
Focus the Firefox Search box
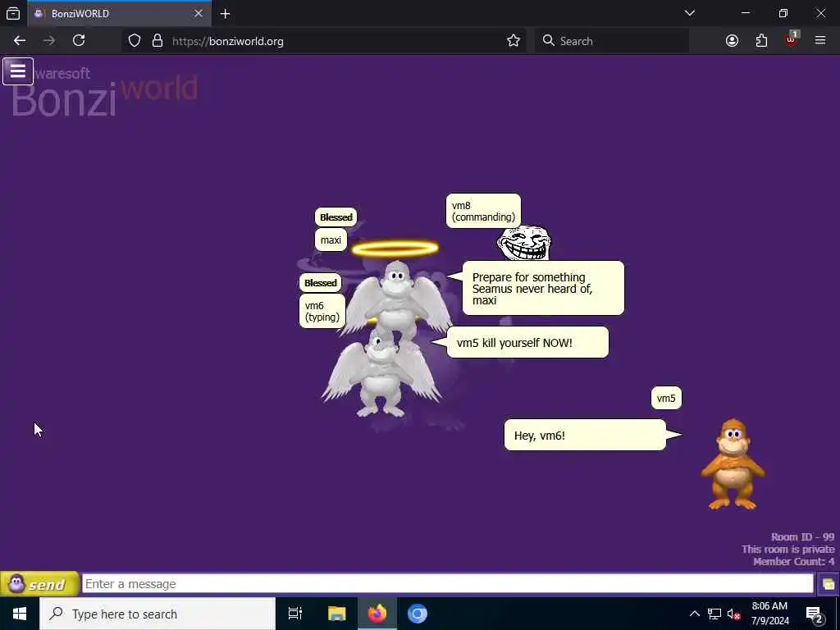[612, 41]
